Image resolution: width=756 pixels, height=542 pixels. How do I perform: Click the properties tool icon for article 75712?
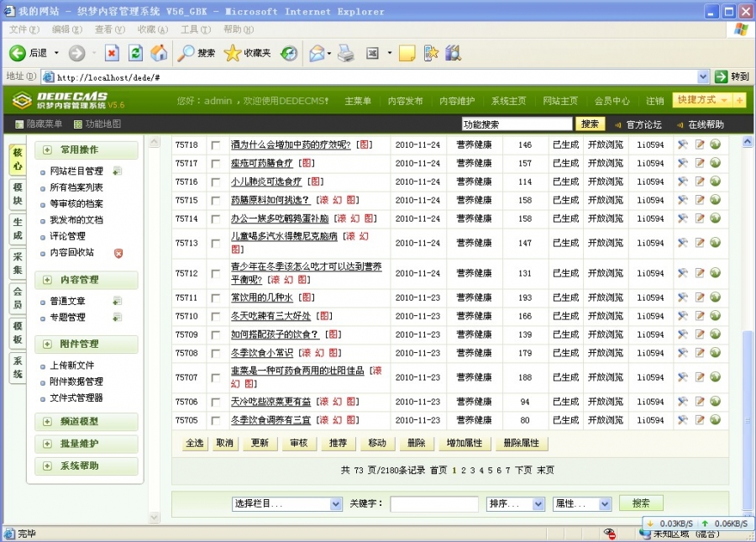coord(683,273)
